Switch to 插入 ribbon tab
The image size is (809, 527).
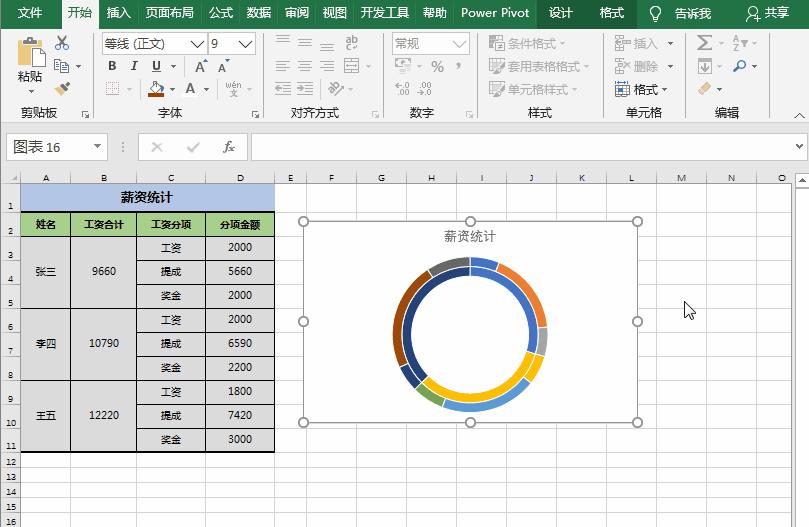coord(119,13)
